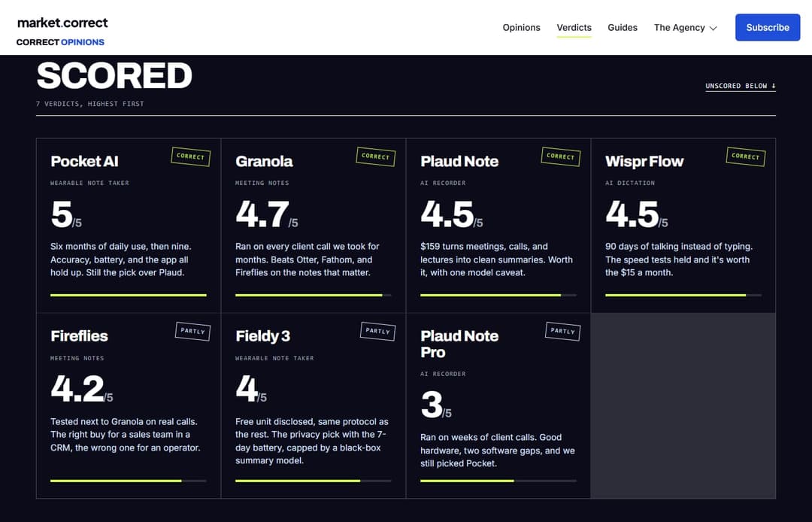812x522 pixels.
Task: Expand The Agency dropdown menu
Action: pyautogui.click(x=685, y=27)
